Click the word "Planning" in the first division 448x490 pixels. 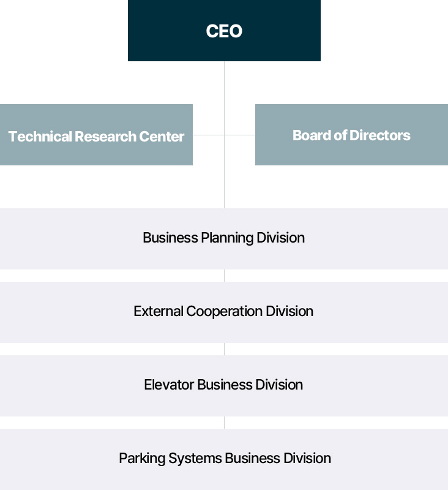[x=227, y=238]
